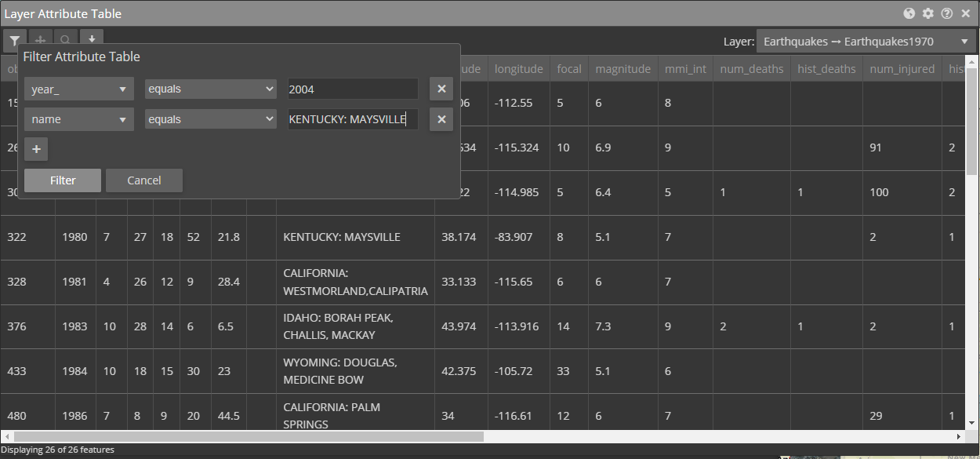Remove the year_ equals 2004 filter row
Viewport: 980px width, 459px height.
point(441,89)
